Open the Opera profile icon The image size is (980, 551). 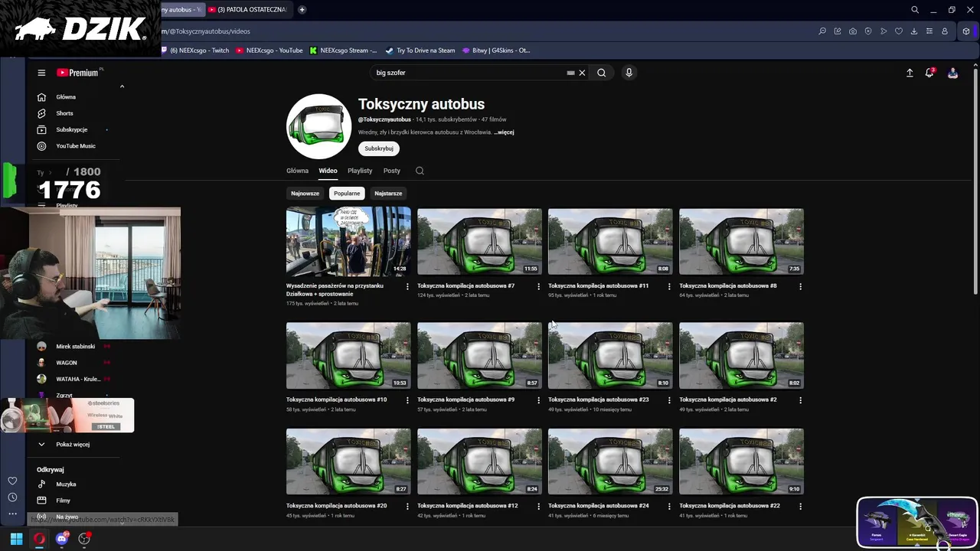(945, 31)
